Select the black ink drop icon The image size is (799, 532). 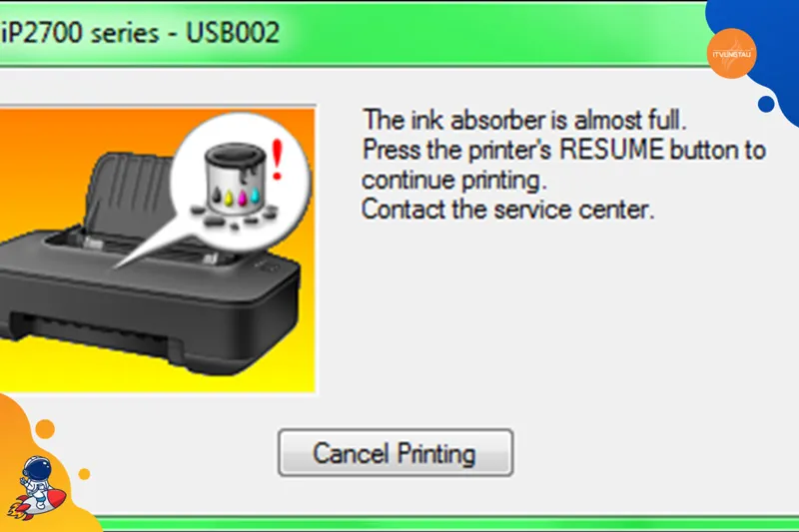tap(216, 195)
